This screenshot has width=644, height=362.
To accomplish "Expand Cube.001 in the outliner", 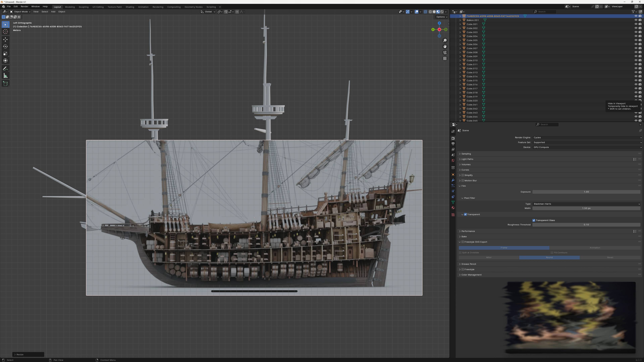I will 460,24.
